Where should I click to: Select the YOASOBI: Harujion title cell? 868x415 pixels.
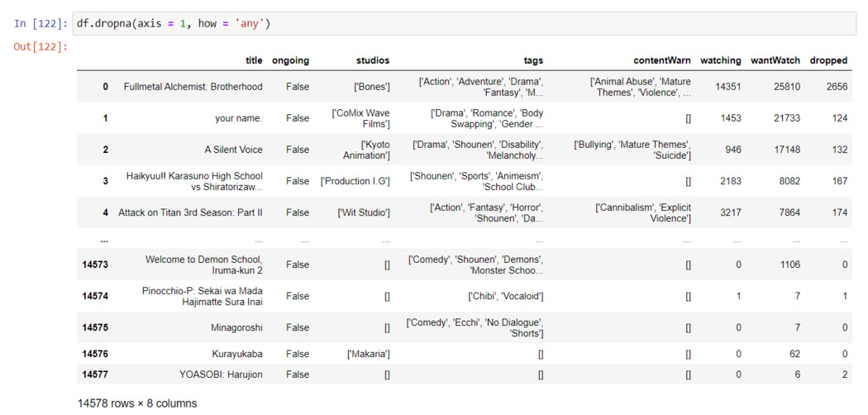(x=221, y=374)
